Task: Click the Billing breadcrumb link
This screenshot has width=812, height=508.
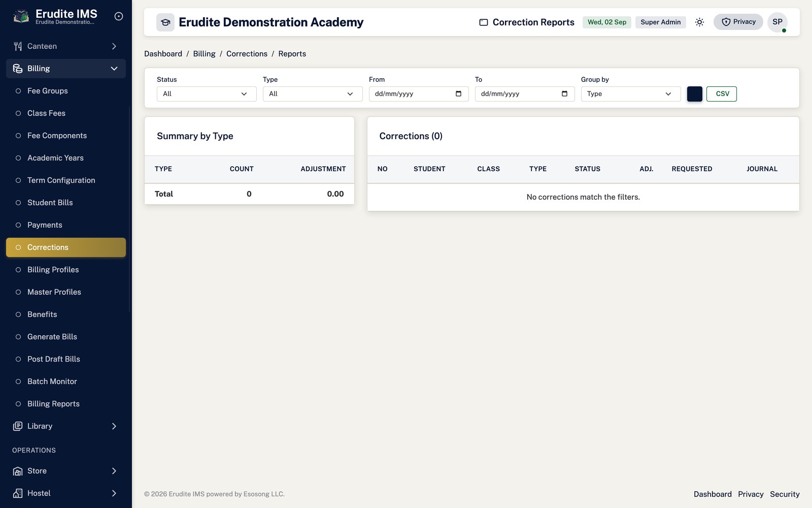Action: pyautogui.click(x=204, y=54)
